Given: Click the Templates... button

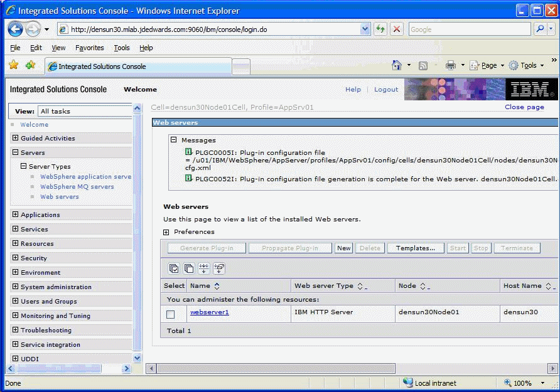Looking at the screenshot, I should (x=416, y=248).
